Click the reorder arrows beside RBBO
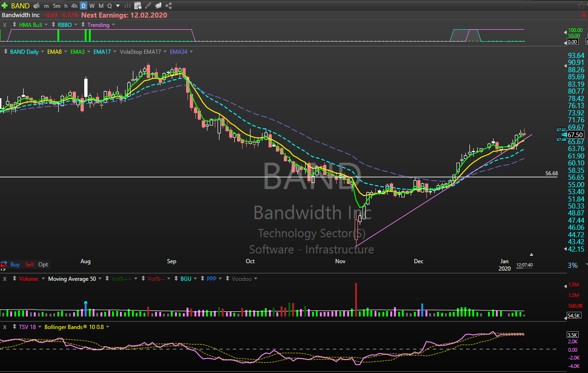This screenshot has width=588, height=373. click(53, 25)
